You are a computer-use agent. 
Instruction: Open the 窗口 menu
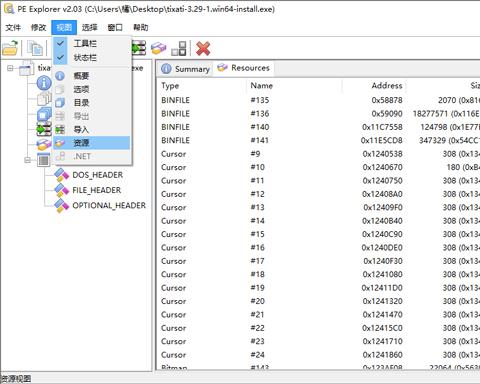click(x=115, y=27)
